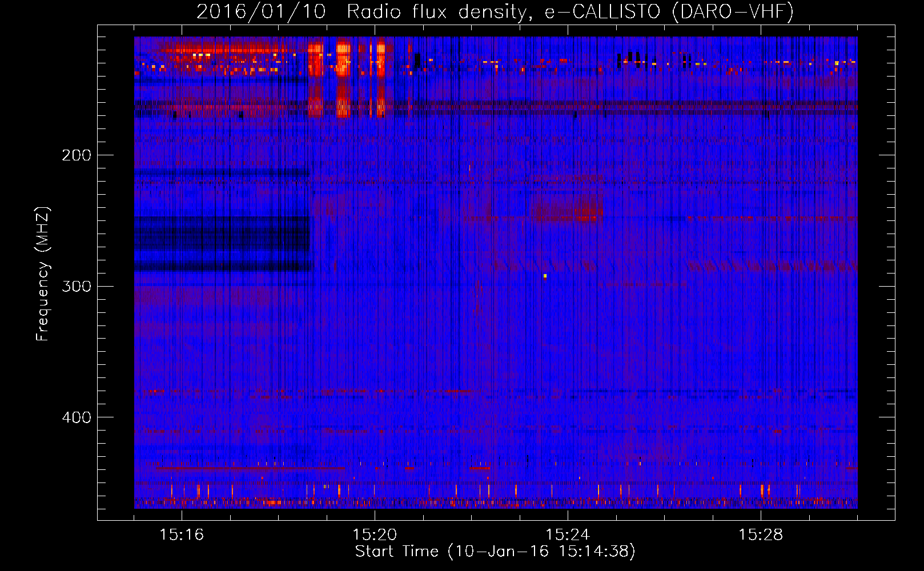Click the 15:20 time tick label
The image size is (924, 571).
[x=375, y=534]
